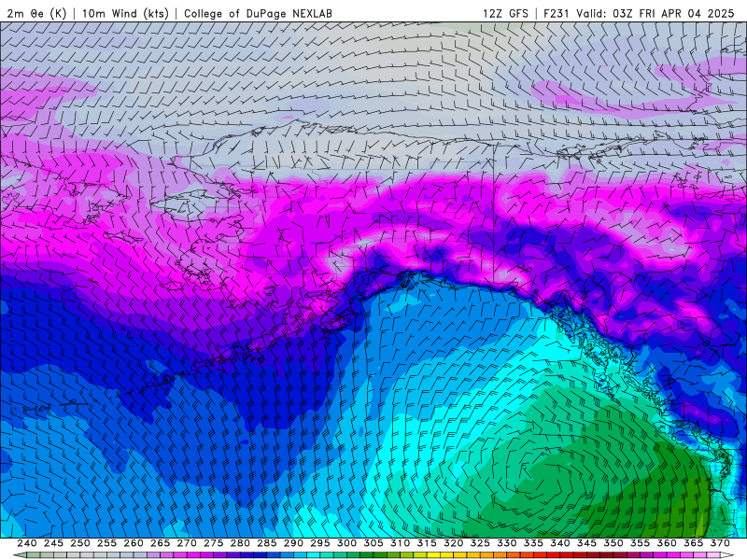Click the 250 value on color scale
The height and width of the screenshot is (560, 747).
(x=80, y=543)
